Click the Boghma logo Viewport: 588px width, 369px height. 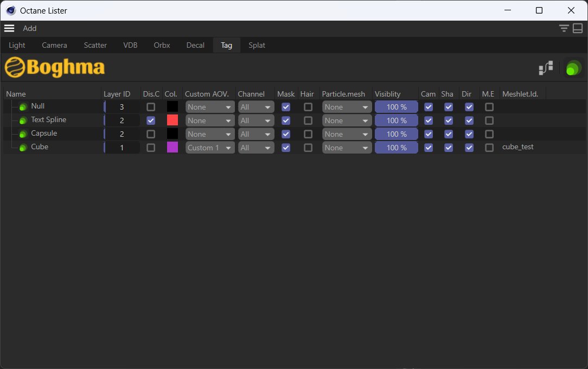55,67
